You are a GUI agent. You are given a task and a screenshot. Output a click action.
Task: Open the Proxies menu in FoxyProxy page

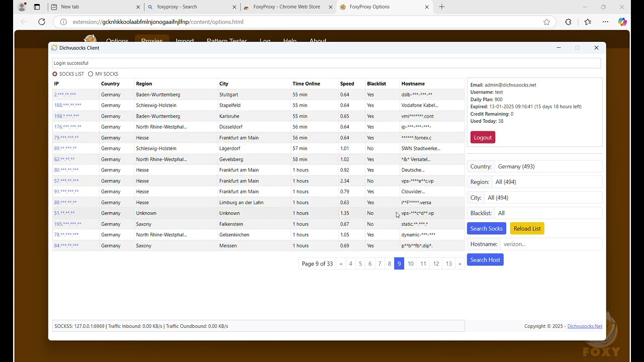pyautogui.click(x=151, y=41)
